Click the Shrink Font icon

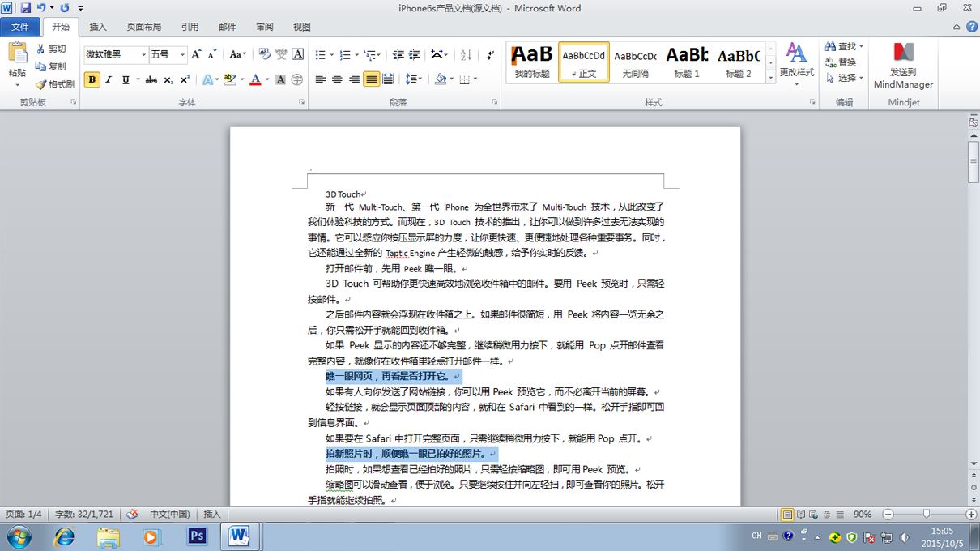click(x=211, y=54)
